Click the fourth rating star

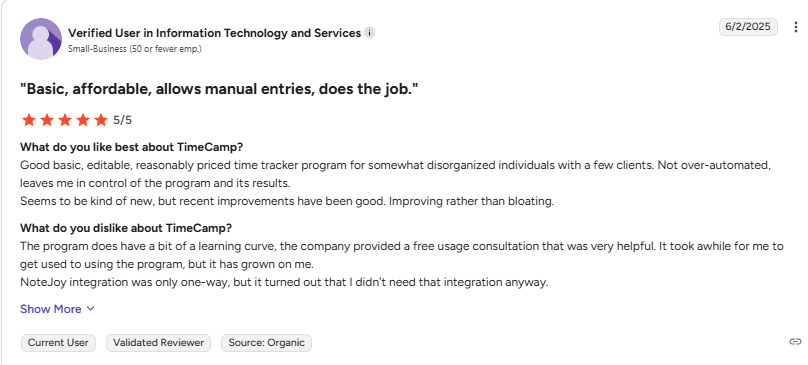83,120
